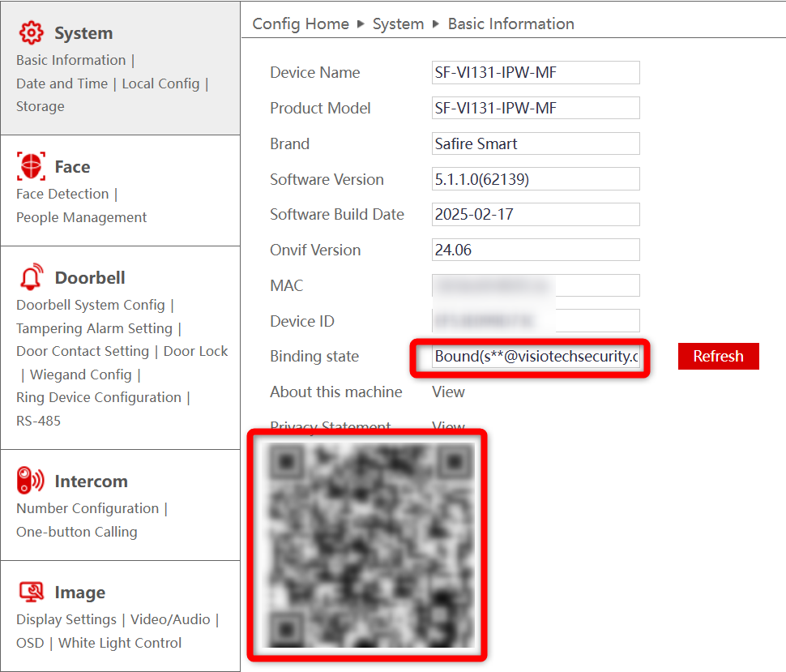
Task: Click the Product Model field
Action: (x=536, y=108)
